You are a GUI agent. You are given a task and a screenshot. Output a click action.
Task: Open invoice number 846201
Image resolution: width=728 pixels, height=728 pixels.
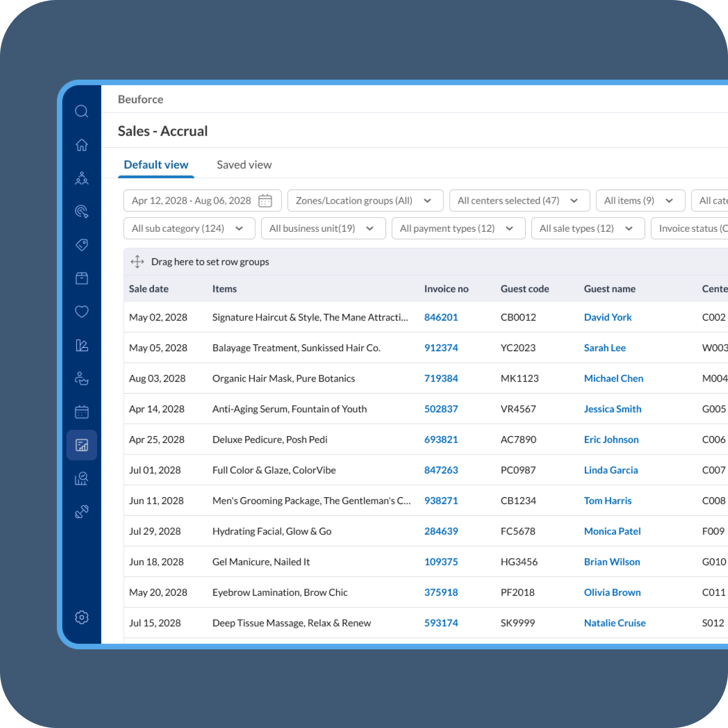coord(441,318)
